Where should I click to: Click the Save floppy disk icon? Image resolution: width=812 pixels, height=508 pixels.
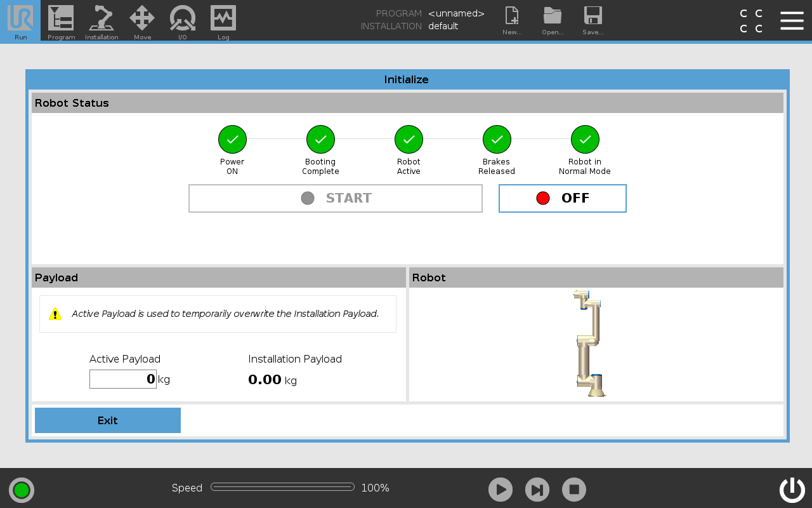[593, 20]
